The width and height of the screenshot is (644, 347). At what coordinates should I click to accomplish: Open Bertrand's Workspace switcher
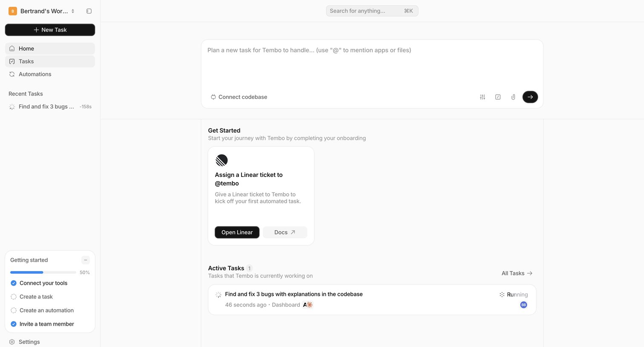42,11
